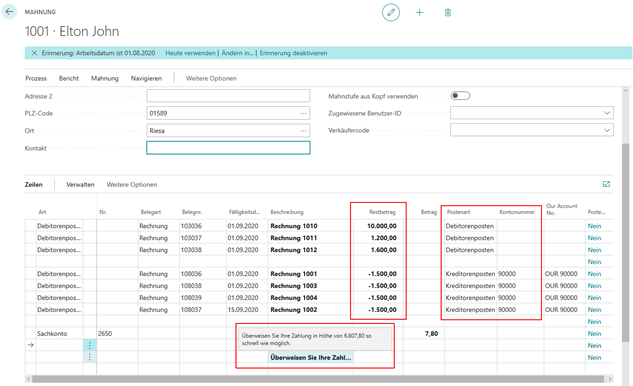
Task: Open the PLZ-Code lookup ellipsis
Action: (x=304, y=113)
